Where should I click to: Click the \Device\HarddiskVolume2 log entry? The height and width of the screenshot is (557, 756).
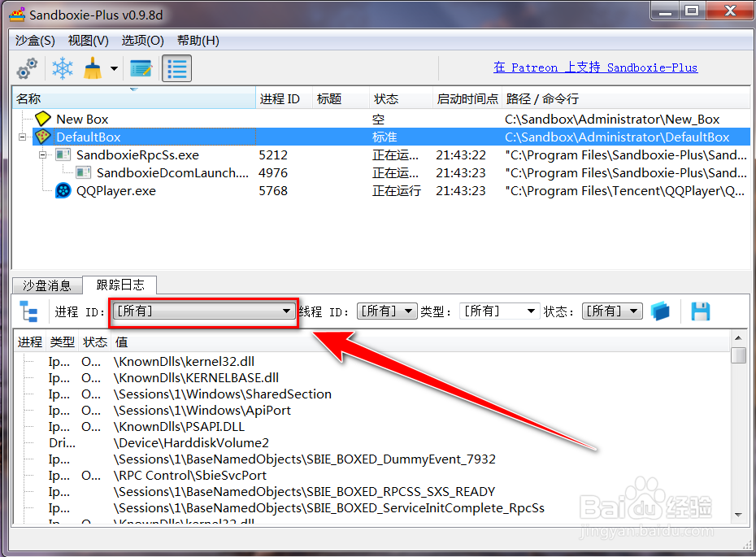(191, 442)
